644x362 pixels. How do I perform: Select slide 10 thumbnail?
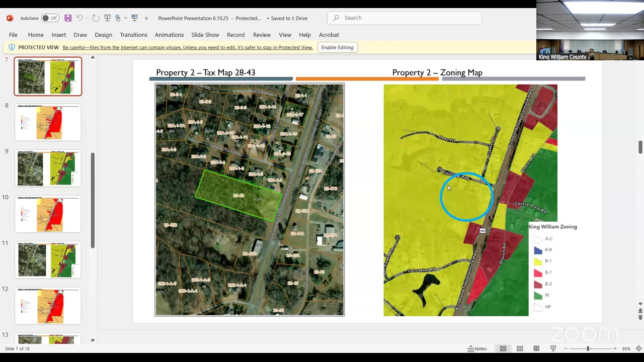pos(48,214)
